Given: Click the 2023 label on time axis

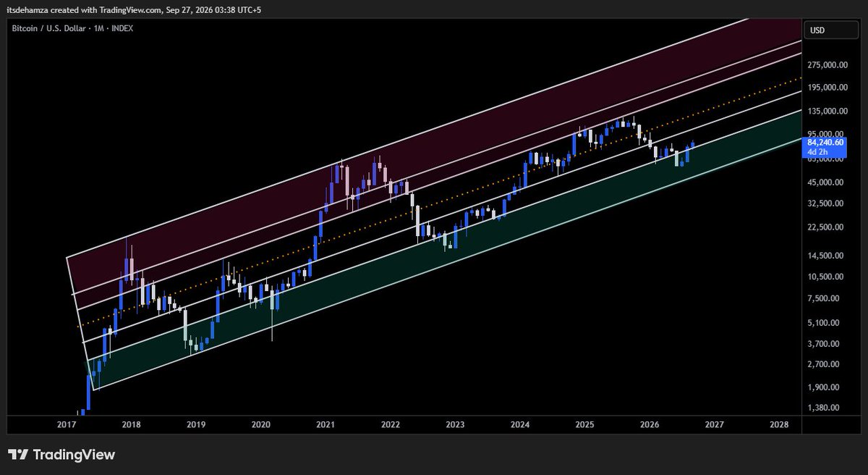Looking at the screenshot, I should tap(455, 424).
